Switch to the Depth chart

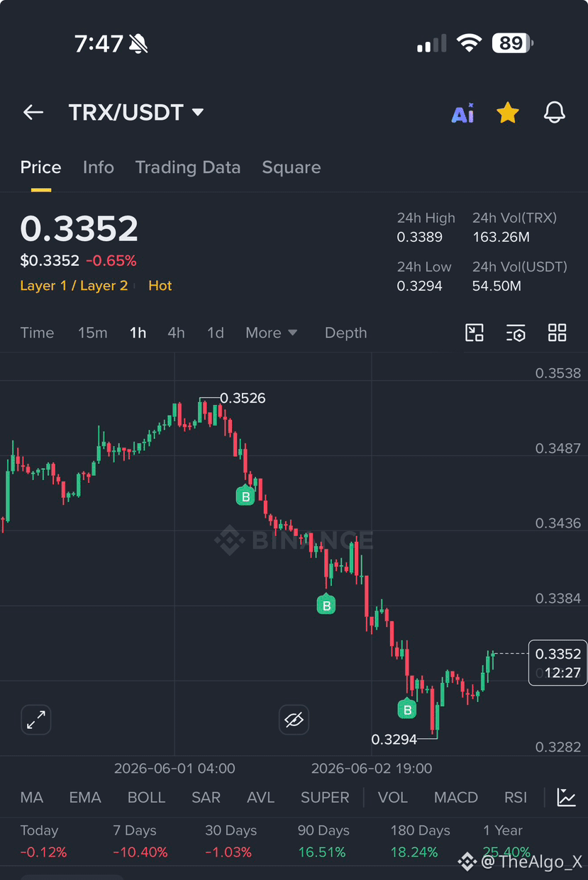click(346, 333)
